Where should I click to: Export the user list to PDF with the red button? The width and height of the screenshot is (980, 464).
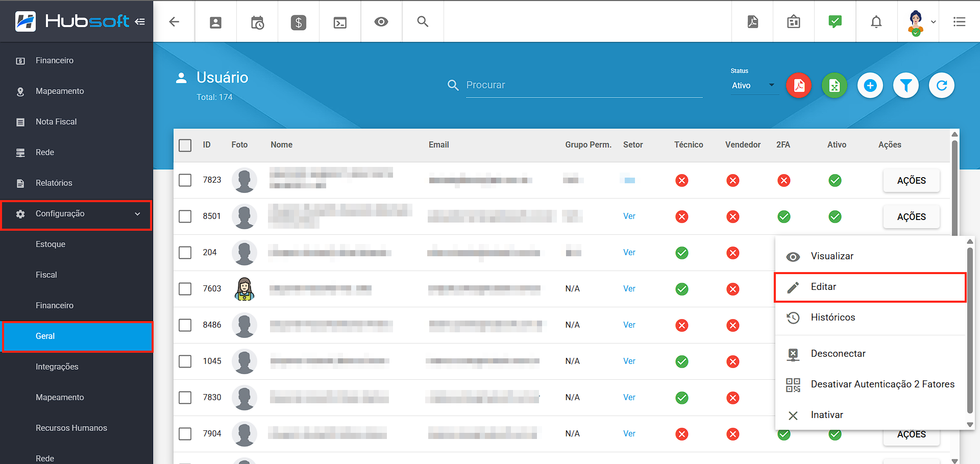click(799, 85)
